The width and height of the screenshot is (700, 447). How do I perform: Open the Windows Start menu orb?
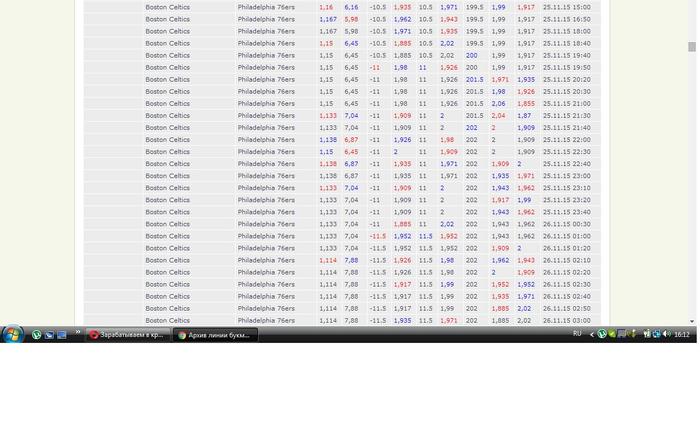pos(12,334)
